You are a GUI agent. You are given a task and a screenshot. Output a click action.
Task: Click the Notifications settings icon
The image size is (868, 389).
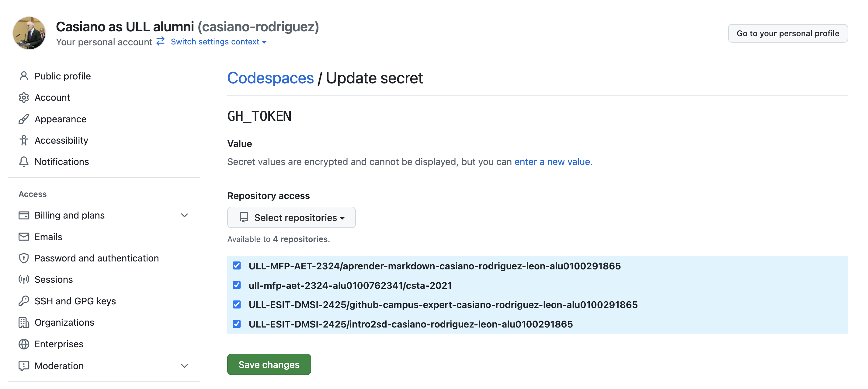[23, 162]
